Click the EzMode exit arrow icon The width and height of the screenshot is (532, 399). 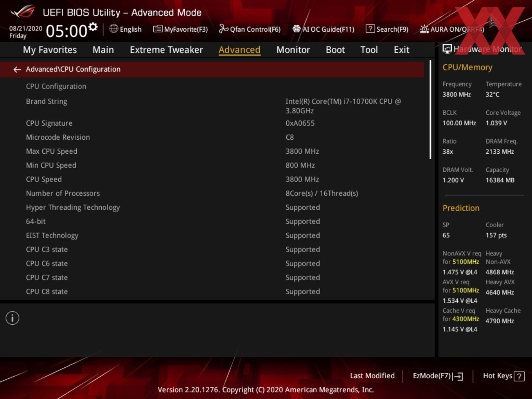(x=458, y=376)
